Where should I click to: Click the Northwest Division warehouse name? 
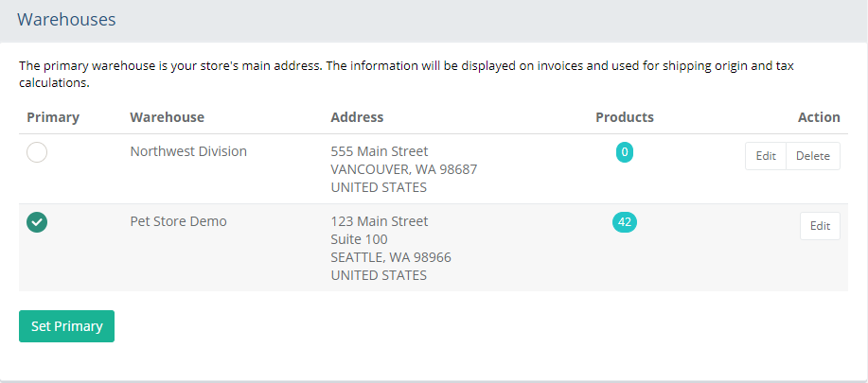(x=188, y=151)
